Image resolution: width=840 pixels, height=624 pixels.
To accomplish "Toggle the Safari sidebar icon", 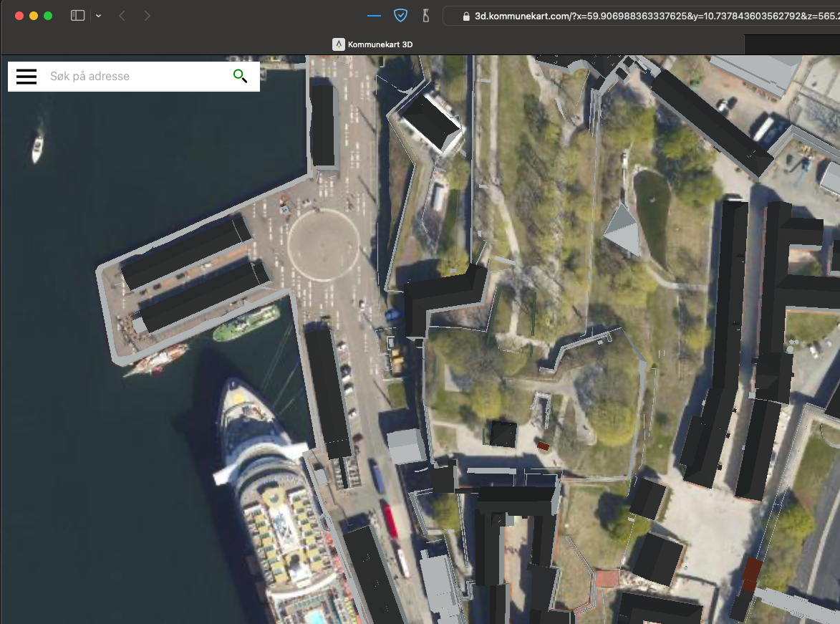I will pyautogui.click(x=77, y=14).
